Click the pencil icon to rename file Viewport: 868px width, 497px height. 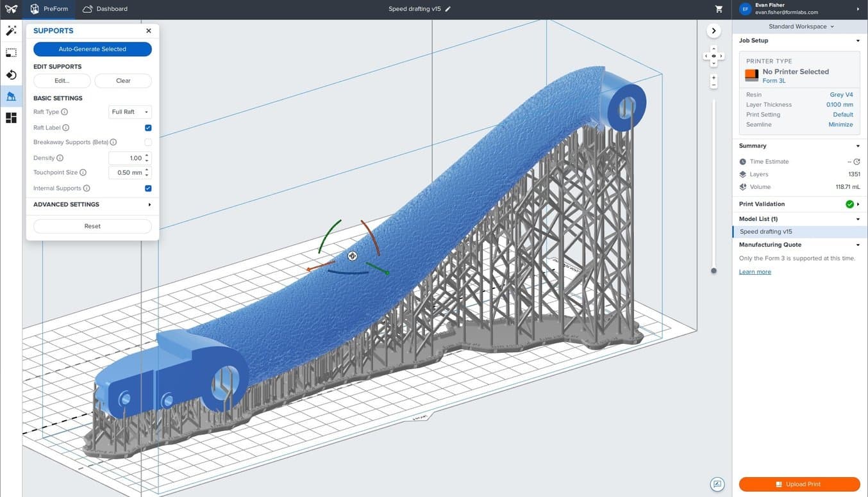(x=448, y=9)
